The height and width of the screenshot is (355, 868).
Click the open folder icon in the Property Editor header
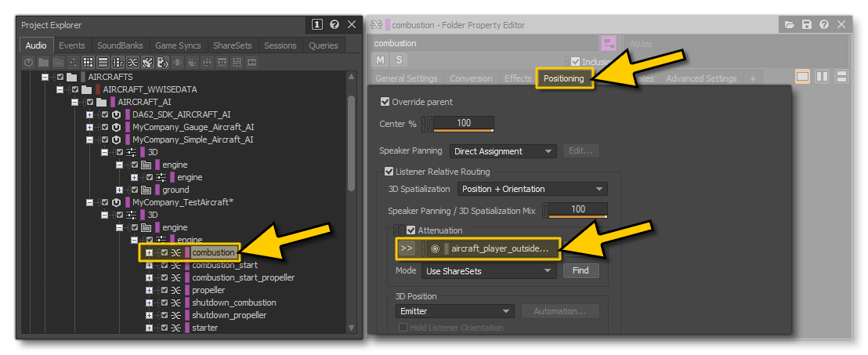click(790, 25)
